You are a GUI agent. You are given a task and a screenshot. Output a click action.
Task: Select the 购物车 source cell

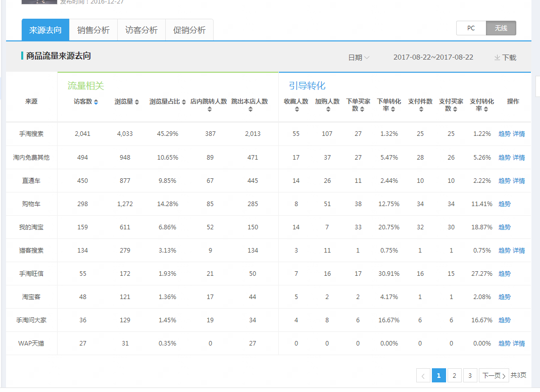click(31, 204)
